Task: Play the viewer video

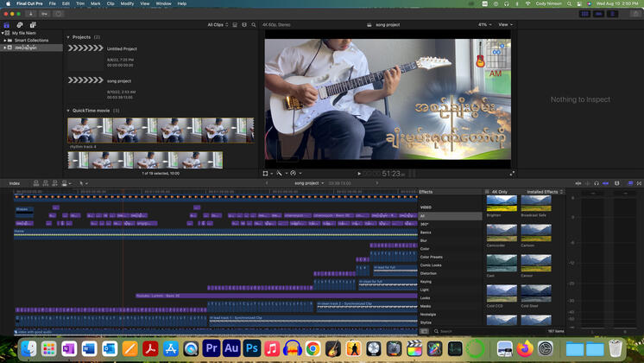Action: pos(359,173)
